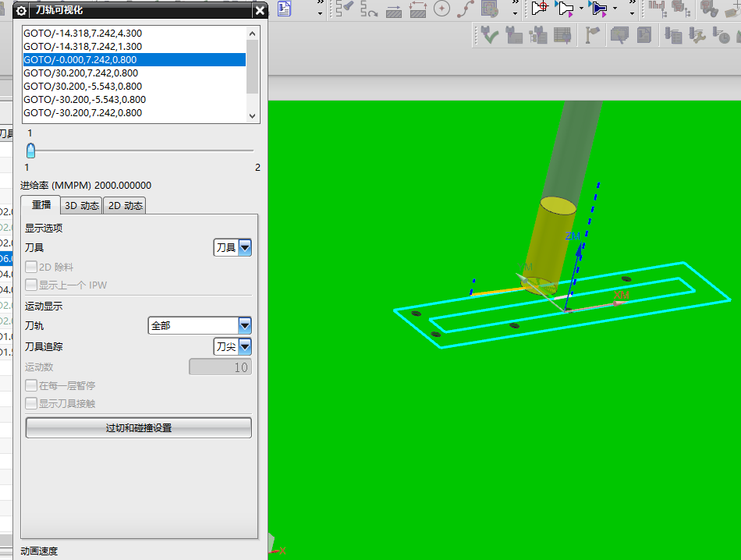The height and width of the screenshot is (560, 741).
Task: Click the flashlight path toolbar icon
Action: (345, 9)
